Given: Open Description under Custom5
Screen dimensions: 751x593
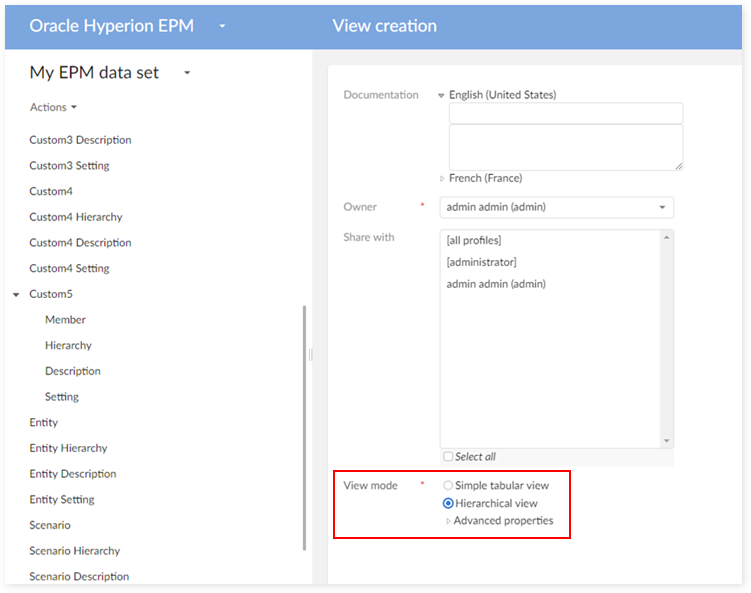Looking at the screenshot, I should [x=73, y=371].
